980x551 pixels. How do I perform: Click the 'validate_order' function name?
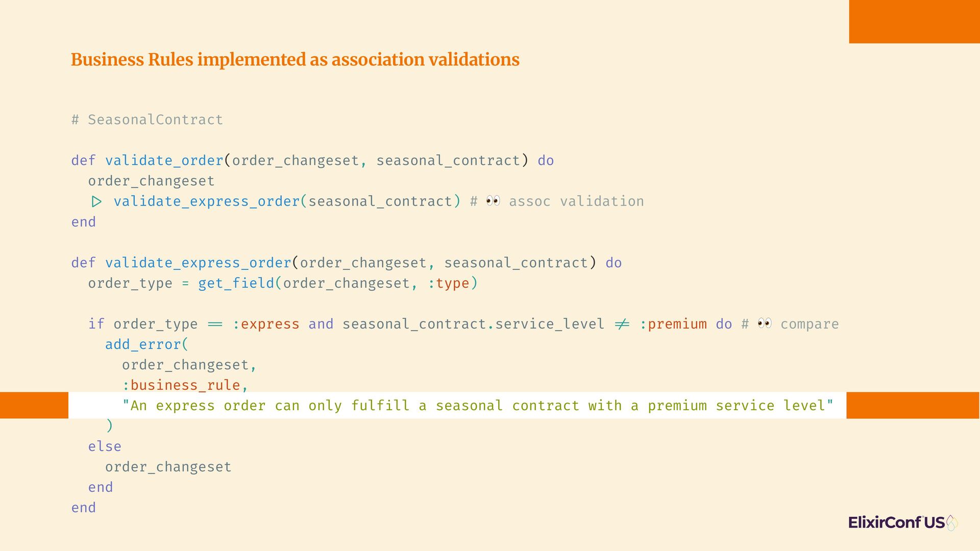tap(164, 161)
